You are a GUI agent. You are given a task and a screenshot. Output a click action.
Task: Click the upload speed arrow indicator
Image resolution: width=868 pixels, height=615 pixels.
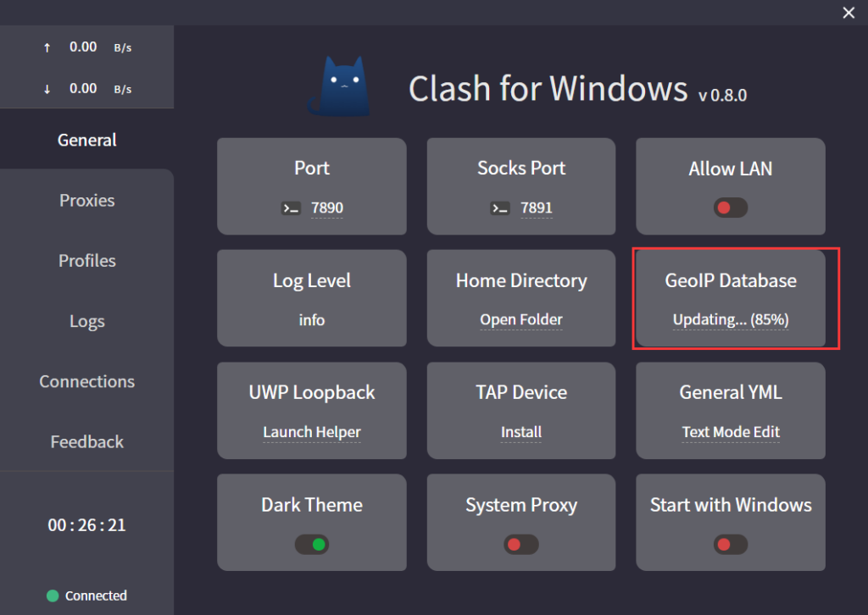(x=47, y=47)
